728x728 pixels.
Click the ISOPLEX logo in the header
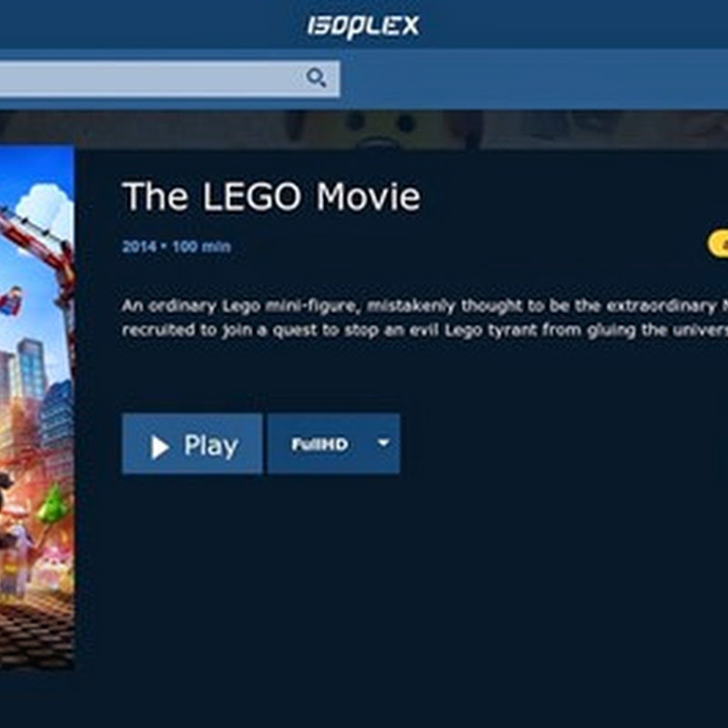(363, 26)
